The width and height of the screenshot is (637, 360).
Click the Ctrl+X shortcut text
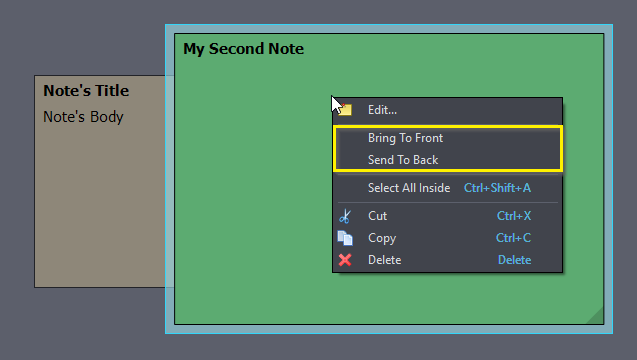click(x=514, y=216)
